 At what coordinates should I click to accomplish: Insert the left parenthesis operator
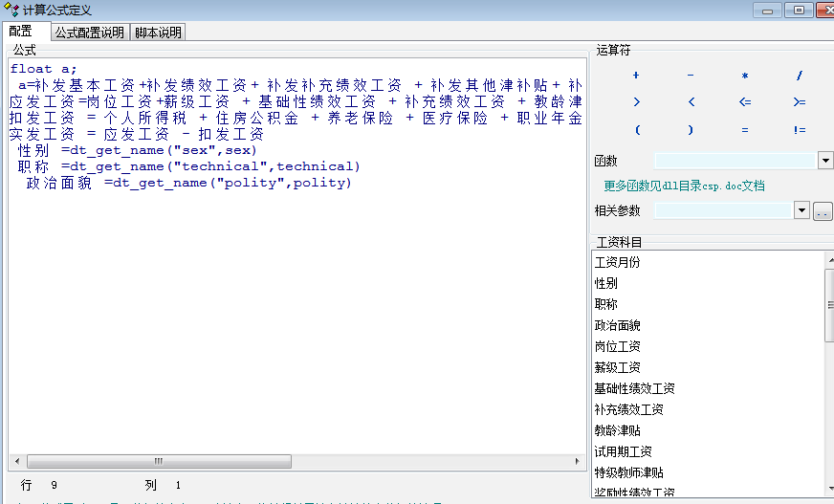point(636,130)
